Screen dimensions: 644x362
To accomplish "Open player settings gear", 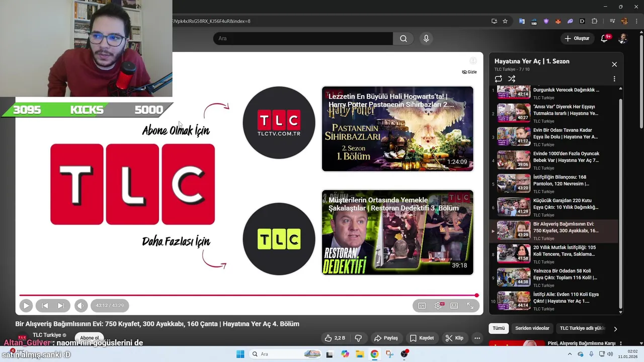I will click(438, 306).
